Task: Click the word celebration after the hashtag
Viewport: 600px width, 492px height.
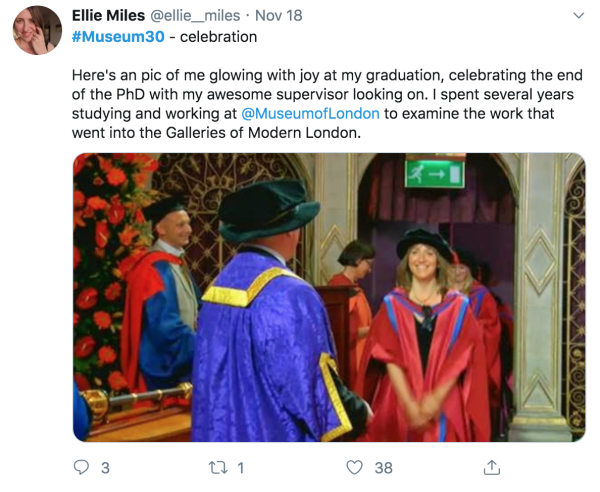Action: click(218, 37)
